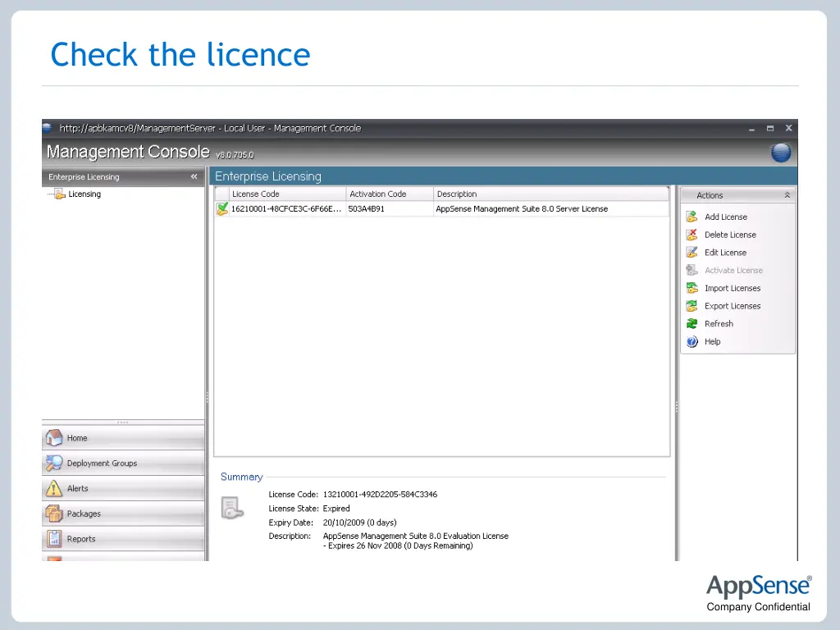Click summary license code 13210001-492D2205-584C3346

(x=380, y=494)
